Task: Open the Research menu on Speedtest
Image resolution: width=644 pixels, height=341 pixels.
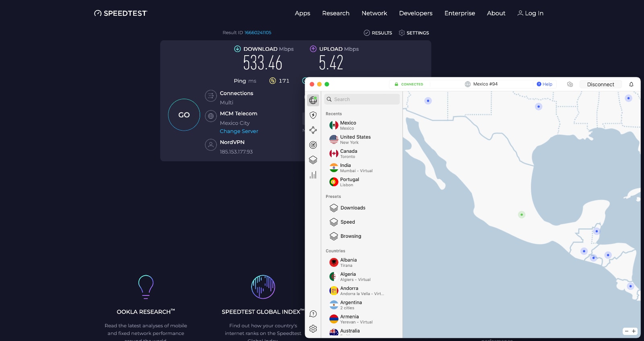Action: coord(336,13)
